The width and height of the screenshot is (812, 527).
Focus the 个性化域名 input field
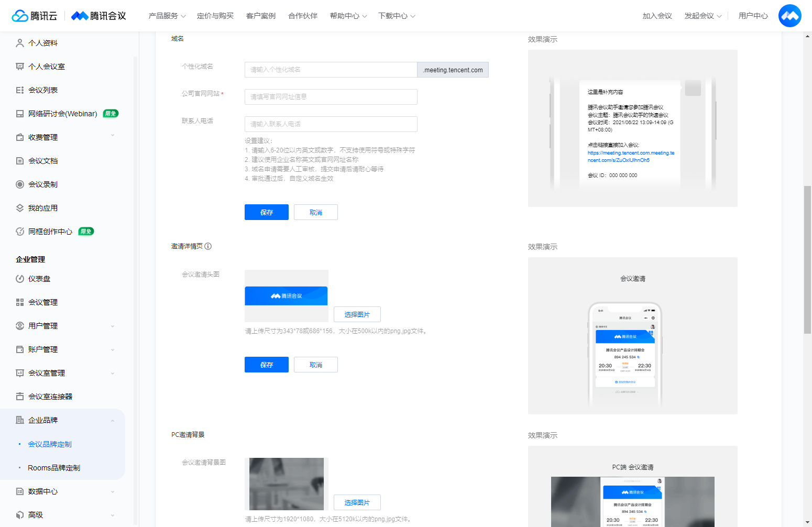point(331,70)
